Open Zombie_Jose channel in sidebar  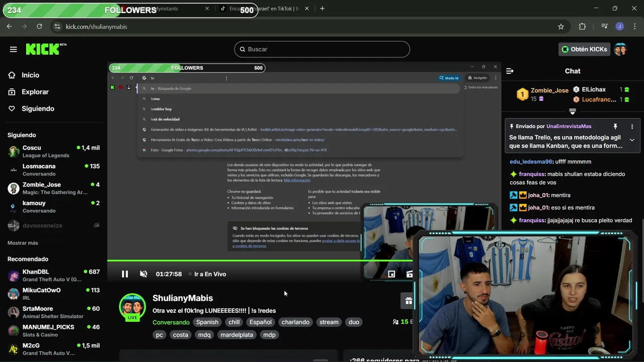pyautogui.click(x=53, y=189)
